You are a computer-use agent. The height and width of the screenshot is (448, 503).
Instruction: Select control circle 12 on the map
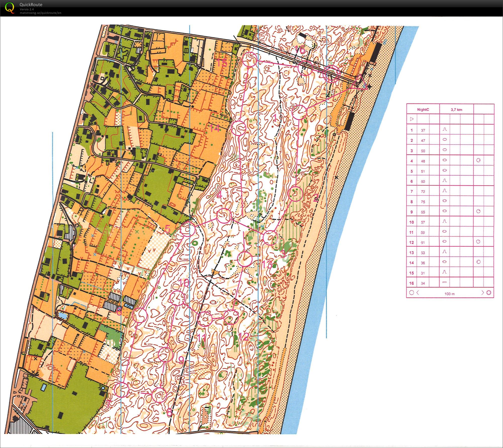(x=231, y=317)
